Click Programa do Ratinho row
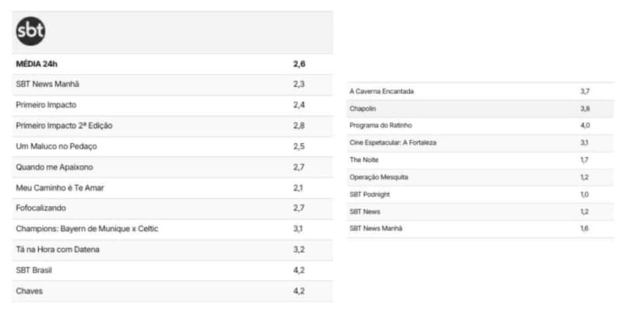This screenshot has width=644, height=322. pos(481,126)
